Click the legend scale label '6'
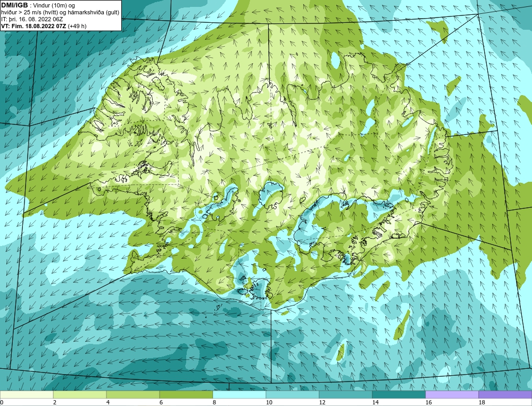The width and height of the screenshot is (532, 406). [161, 402]
